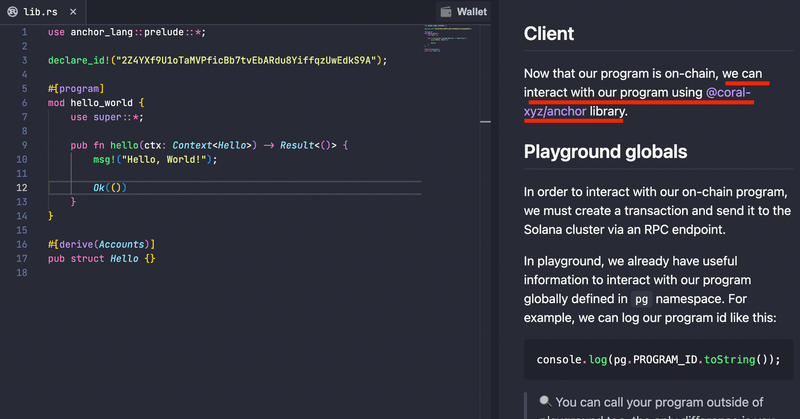Click line number 12 in gutter

[x=21, y=188]
